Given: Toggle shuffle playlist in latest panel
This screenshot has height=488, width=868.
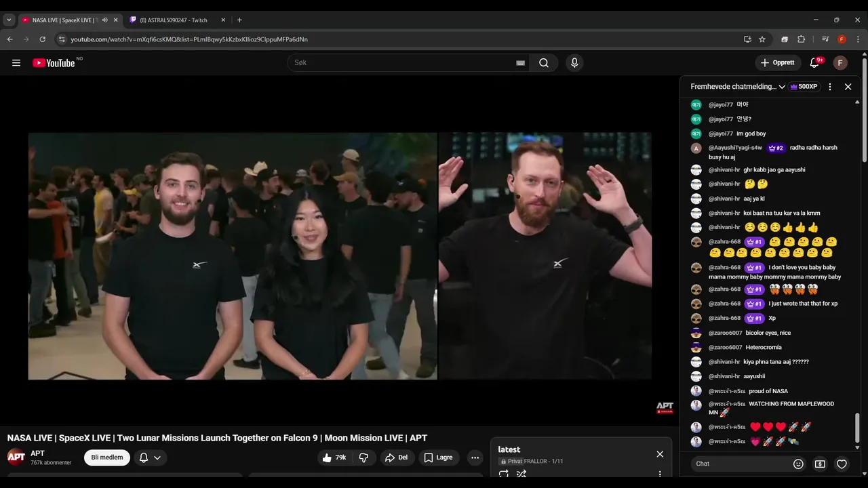Looking at the screenshot, I should click(x=521, y=474).
